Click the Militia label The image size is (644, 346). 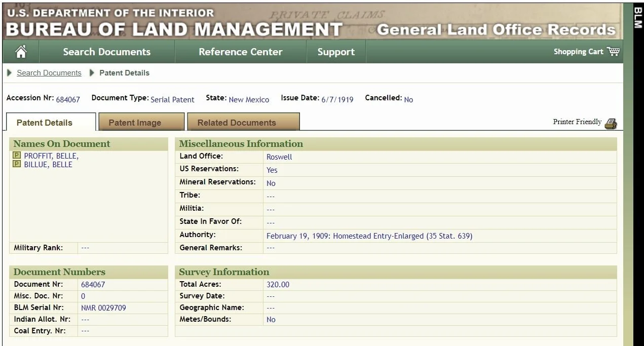click(192, 208)
